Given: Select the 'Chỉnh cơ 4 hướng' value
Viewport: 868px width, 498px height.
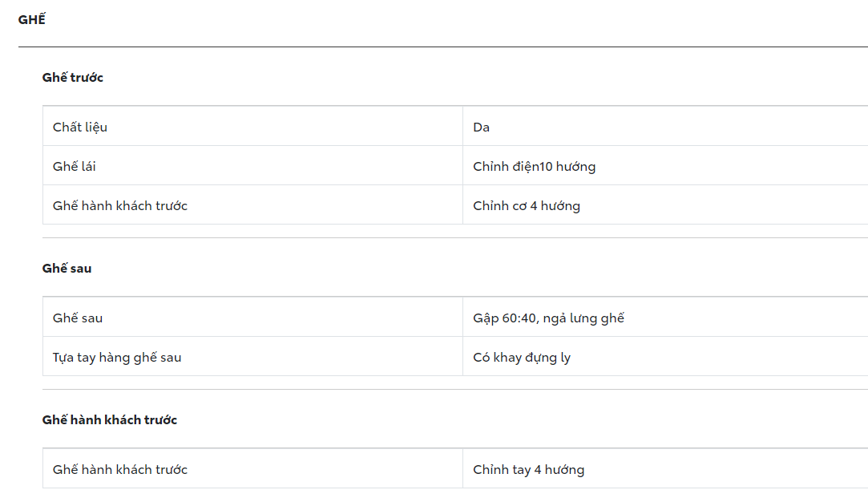Looking at the screenshot, I should coord(527,206).
